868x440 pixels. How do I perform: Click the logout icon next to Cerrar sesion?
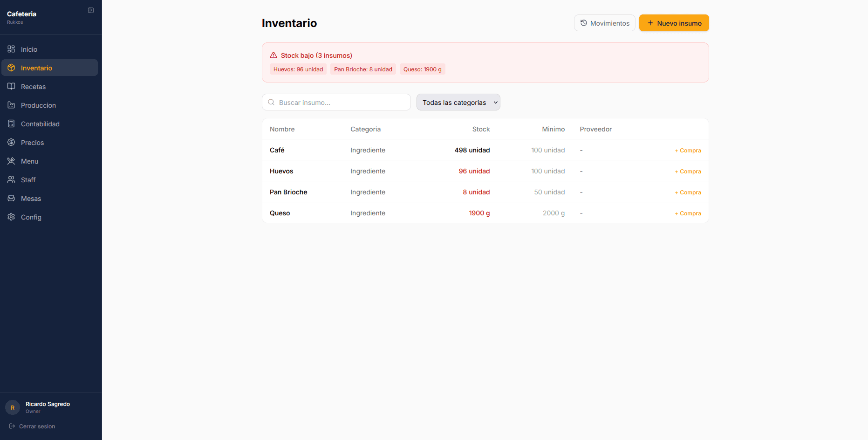(x=11, y=426)
